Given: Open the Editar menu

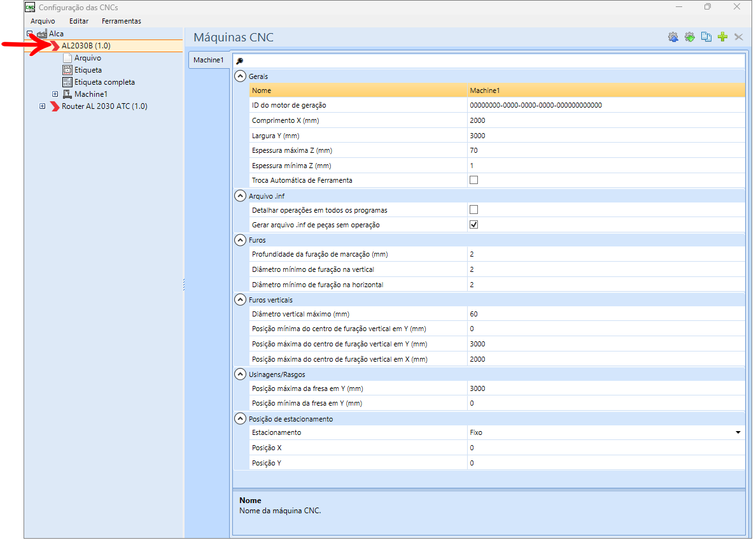Looking at the screenshot, I should click(78, 21).
